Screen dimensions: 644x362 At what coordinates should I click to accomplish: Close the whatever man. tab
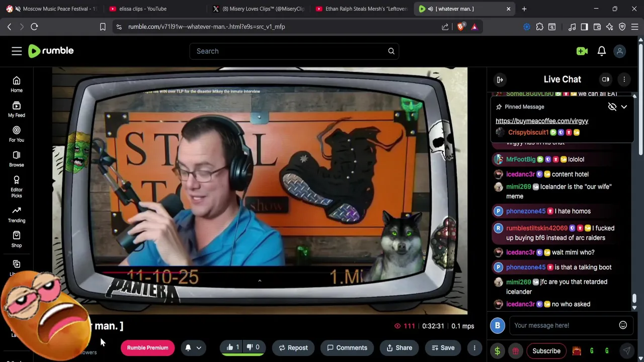pos(508,9)
